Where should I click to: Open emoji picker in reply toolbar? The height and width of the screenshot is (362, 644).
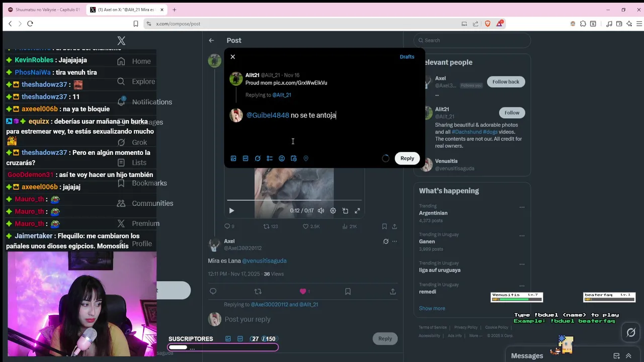(x=282, y=158)
